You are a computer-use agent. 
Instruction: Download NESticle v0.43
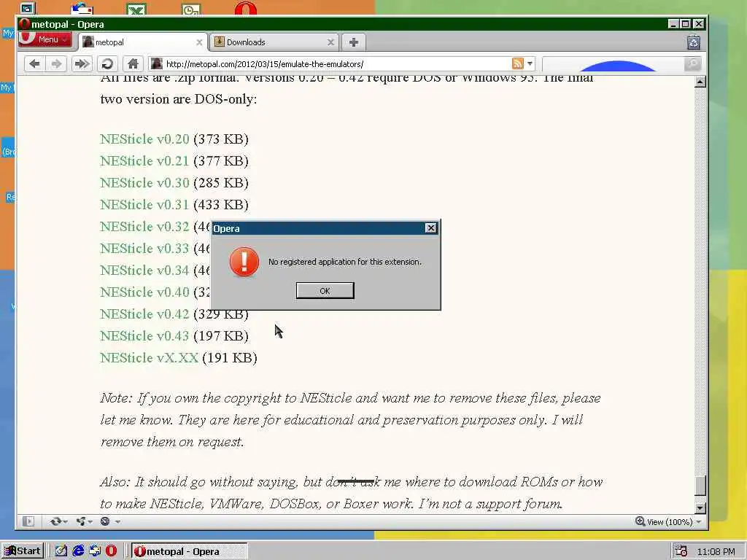(x=144, y=336)
